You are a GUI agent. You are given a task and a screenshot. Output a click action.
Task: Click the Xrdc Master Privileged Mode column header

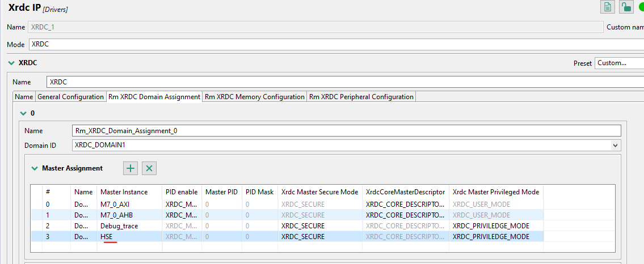[x=495, y=192]
